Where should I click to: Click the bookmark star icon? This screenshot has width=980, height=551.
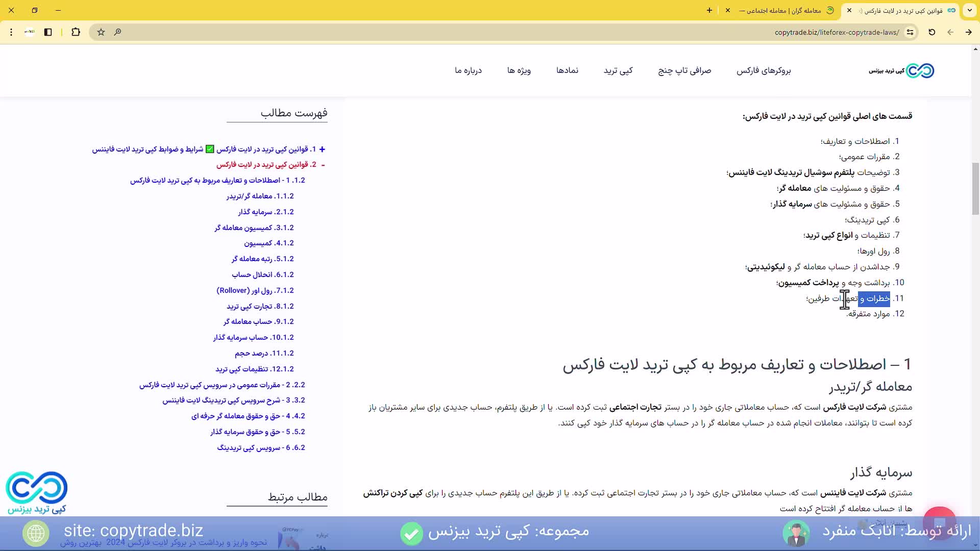[101, 32]
